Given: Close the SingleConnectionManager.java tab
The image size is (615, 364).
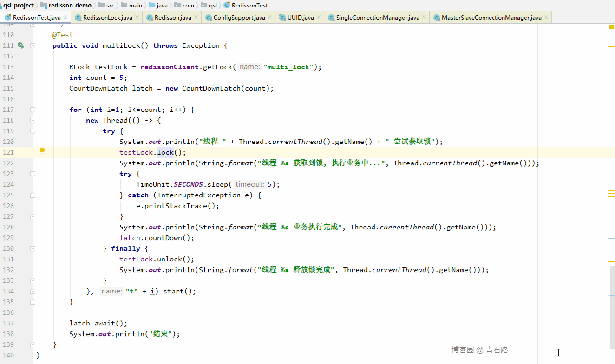Looking at the screenshot, I should click(424, 18).
